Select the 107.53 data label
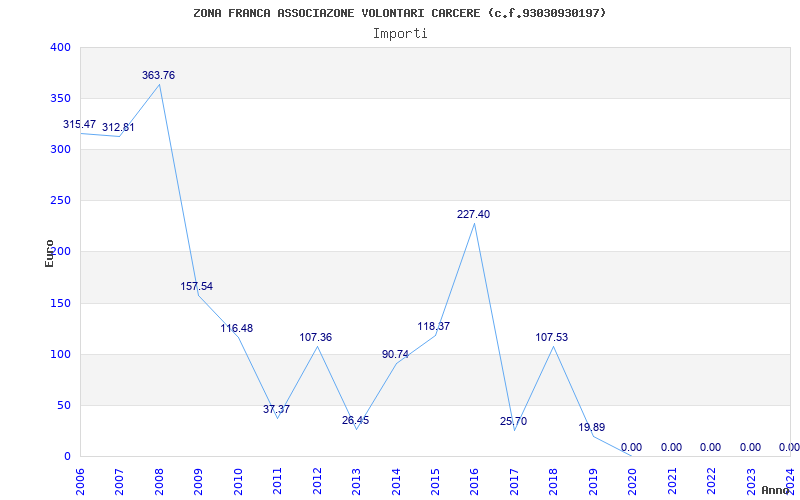The width and height of the screenshot is (800, 500). pos(552,338)
